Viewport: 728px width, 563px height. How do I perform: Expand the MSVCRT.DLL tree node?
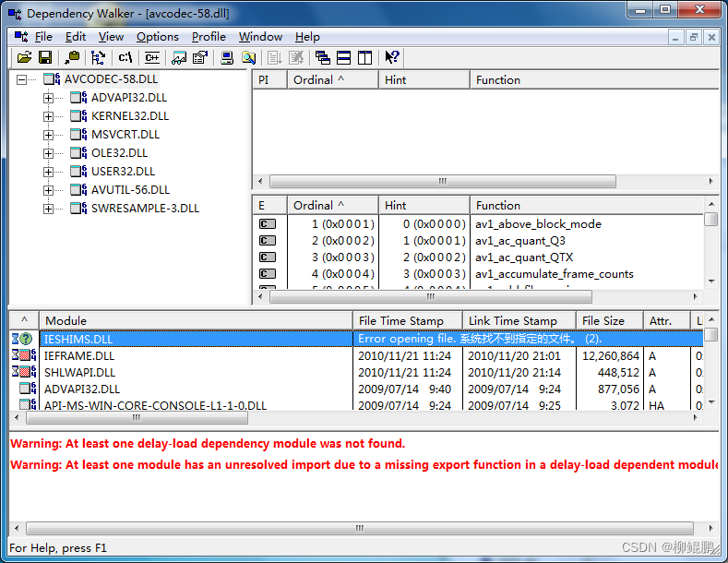pos(48,135)
